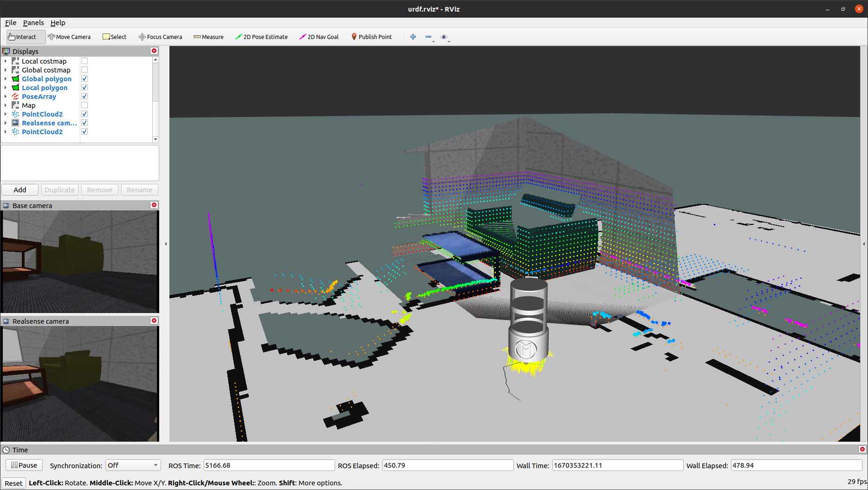Click the Global polygon green icon
This screenshot has height=490, width=868.
[15, 78]
